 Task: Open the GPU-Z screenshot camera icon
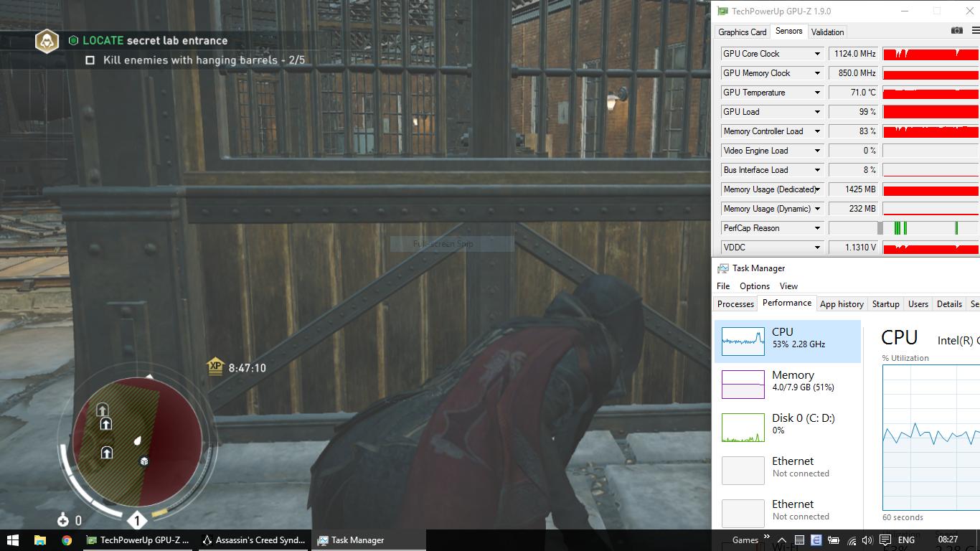[x=956, y=31]
